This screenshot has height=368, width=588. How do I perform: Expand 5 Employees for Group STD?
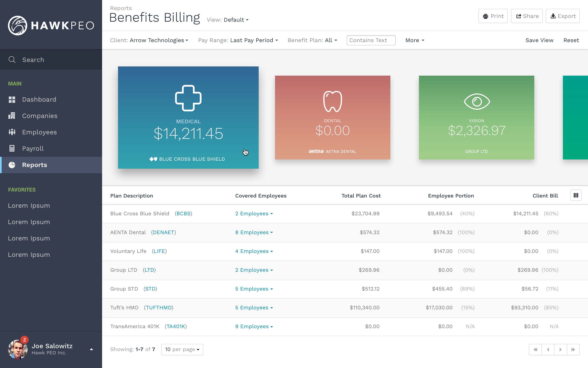[254, 289]
